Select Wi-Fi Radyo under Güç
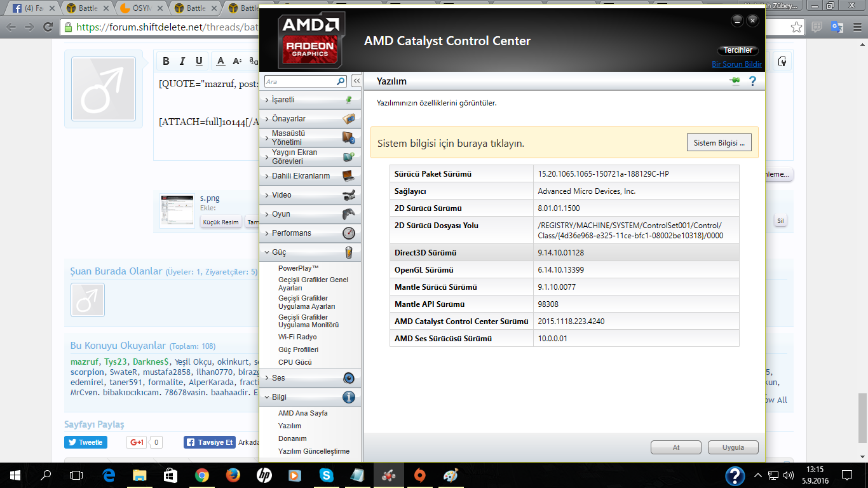This screenshot has height=488, width=868. click(x=297, y=337)
